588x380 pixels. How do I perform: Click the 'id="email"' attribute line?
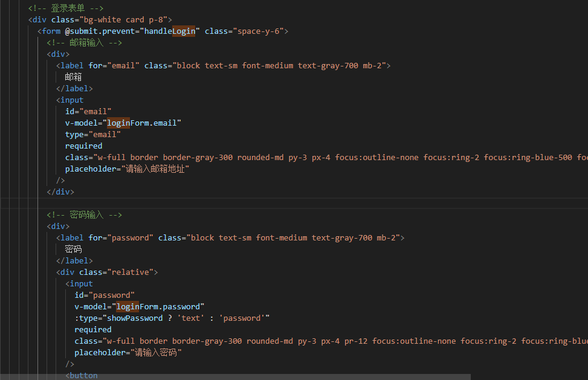point(88,112)
